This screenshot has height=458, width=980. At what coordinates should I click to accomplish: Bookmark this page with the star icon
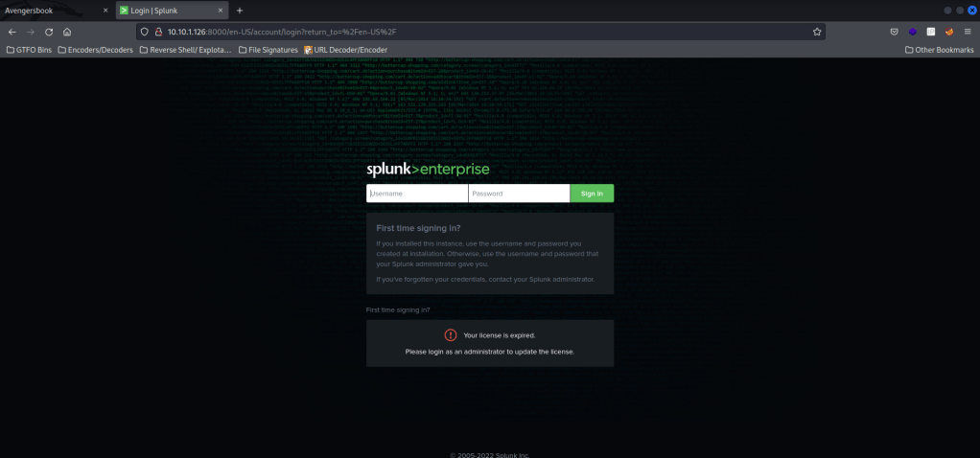pyautogui.click(x=817, y=32)
